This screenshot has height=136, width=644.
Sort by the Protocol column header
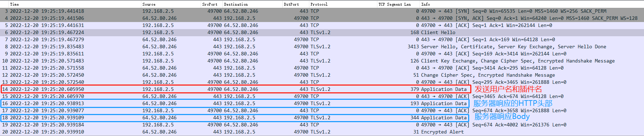319,4
